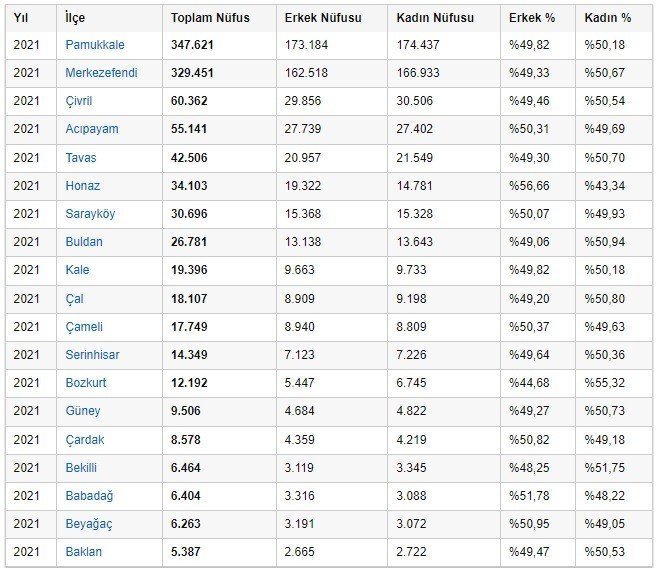The image size is (658, 568).
Task: Open the Pamukkale district link
Action: coord(95,45)
